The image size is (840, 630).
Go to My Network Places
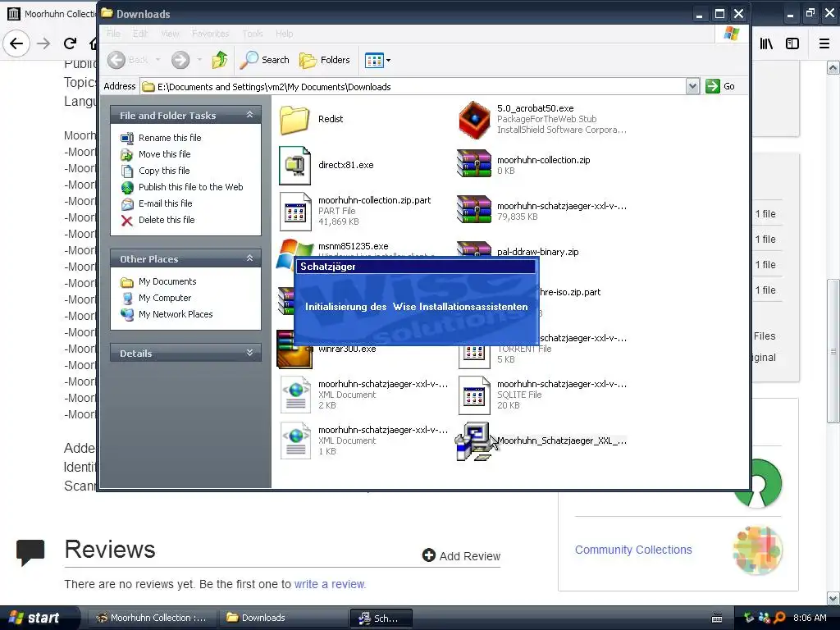click(176, 314)
